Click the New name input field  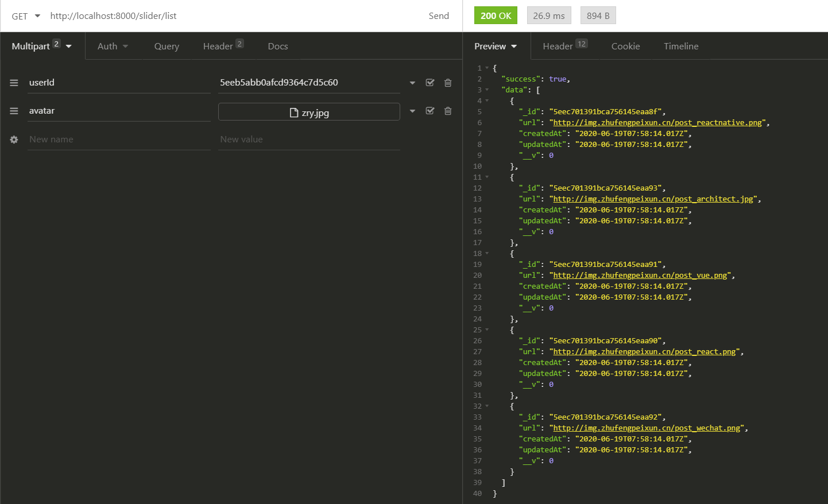coord(118,139)
